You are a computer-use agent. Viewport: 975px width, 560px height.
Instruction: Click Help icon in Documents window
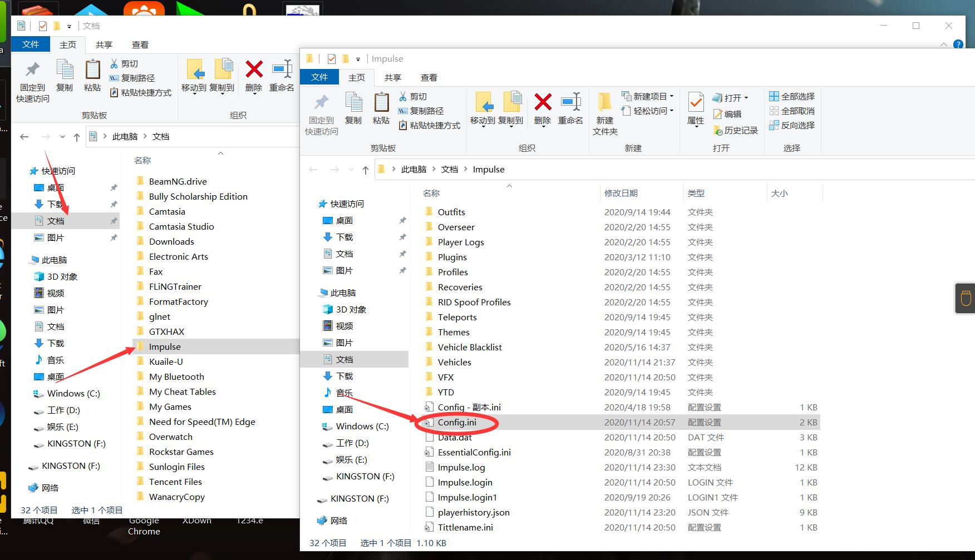(958, 44)
